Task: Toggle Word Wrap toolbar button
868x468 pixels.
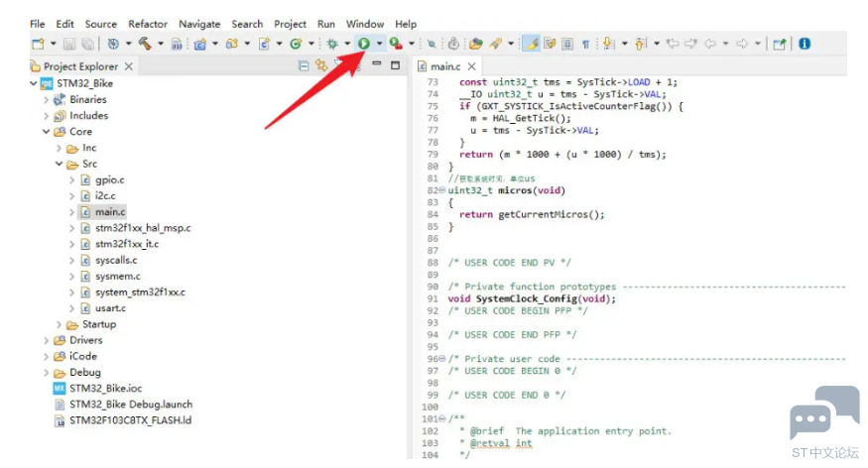Action: [x=550, y=44]
